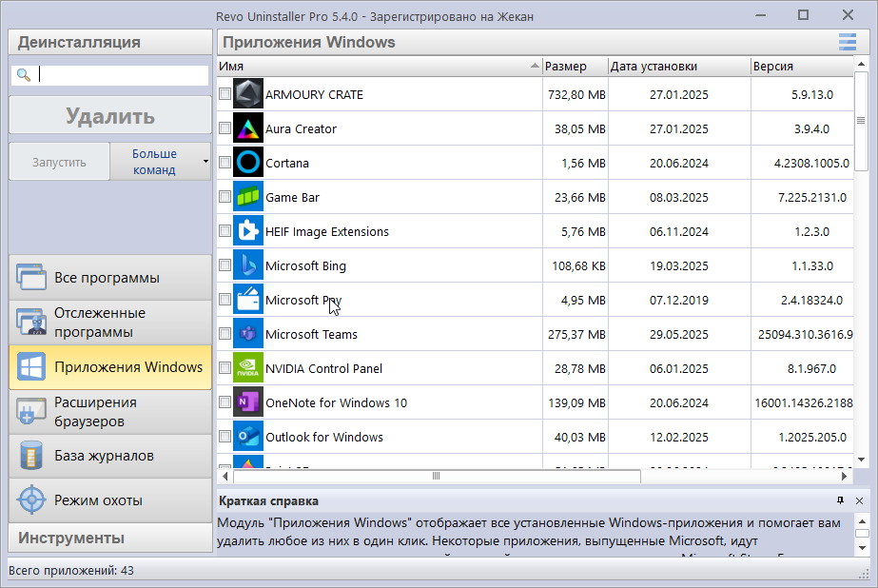
Task: Click the Cortana app icon
Action: [x=247, y=163]
